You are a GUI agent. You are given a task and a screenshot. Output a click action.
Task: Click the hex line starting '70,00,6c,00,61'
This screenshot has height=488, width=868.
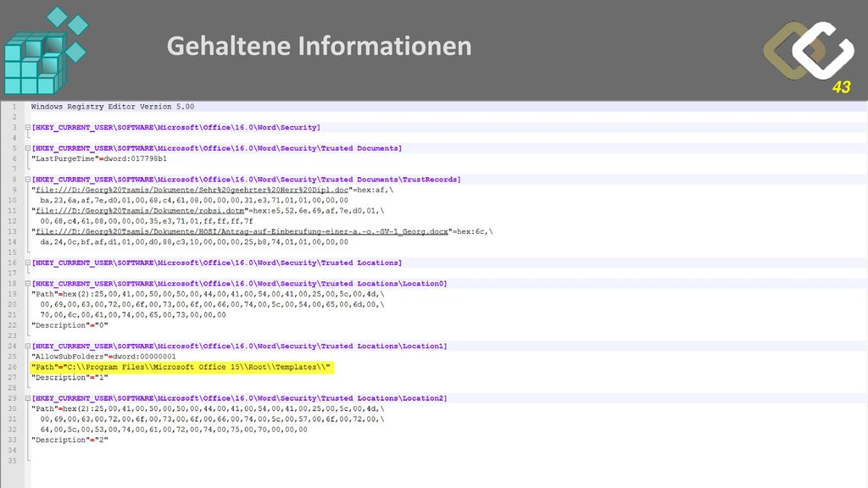click(x=133, y=315)
